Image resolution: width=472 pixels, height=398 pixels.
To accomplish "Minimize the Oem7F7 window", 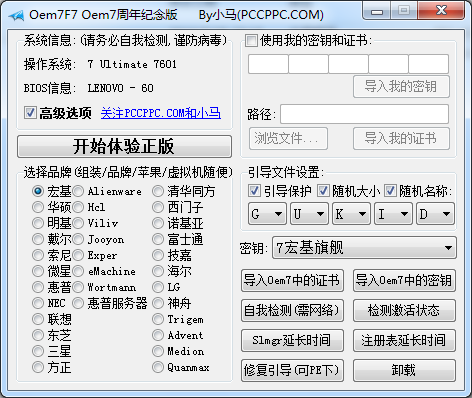I will click(x=377, y=12).
